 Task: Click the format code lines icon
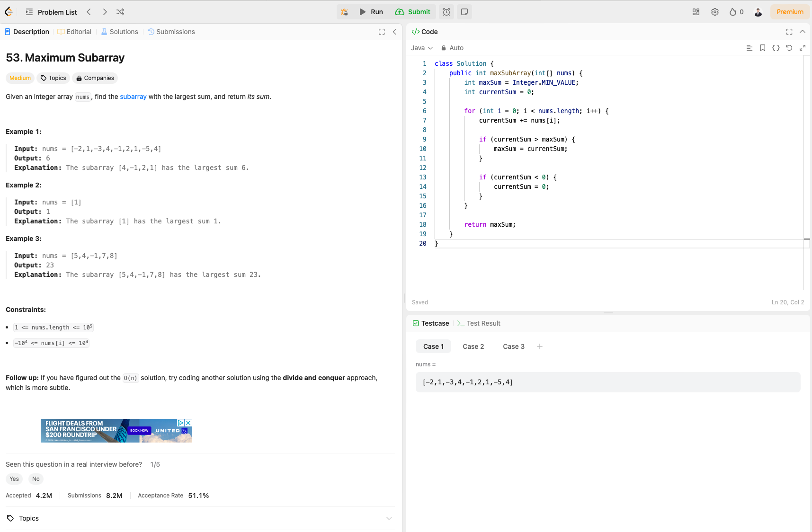coord(750,48)
